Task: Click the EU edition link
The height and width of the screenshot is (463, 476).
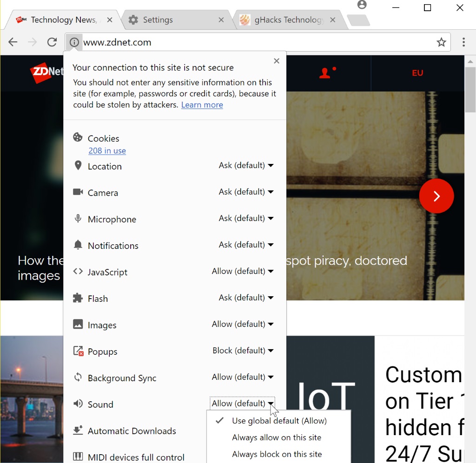Action: (x=417, y=73)
